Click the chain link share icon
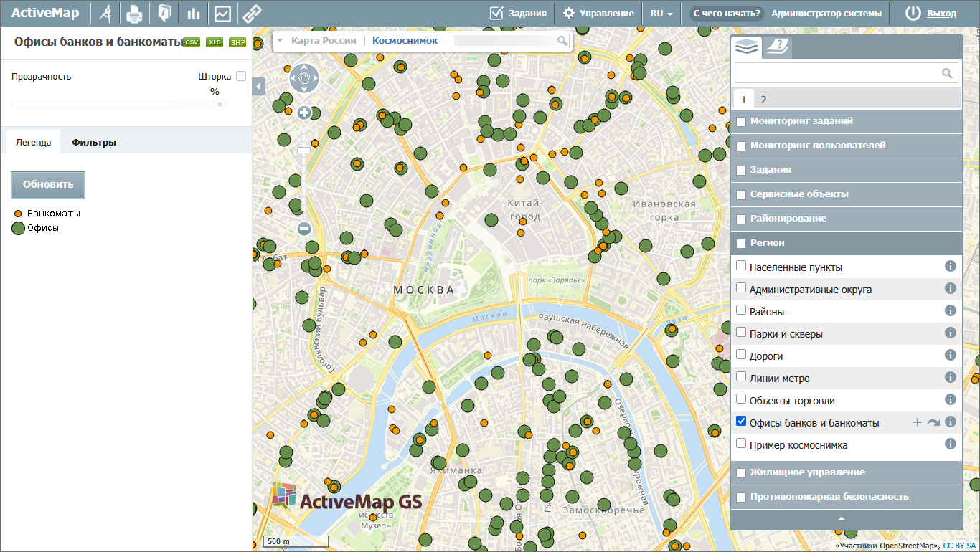The width and height of the screenshot is (980, 552). coord(250,13)
